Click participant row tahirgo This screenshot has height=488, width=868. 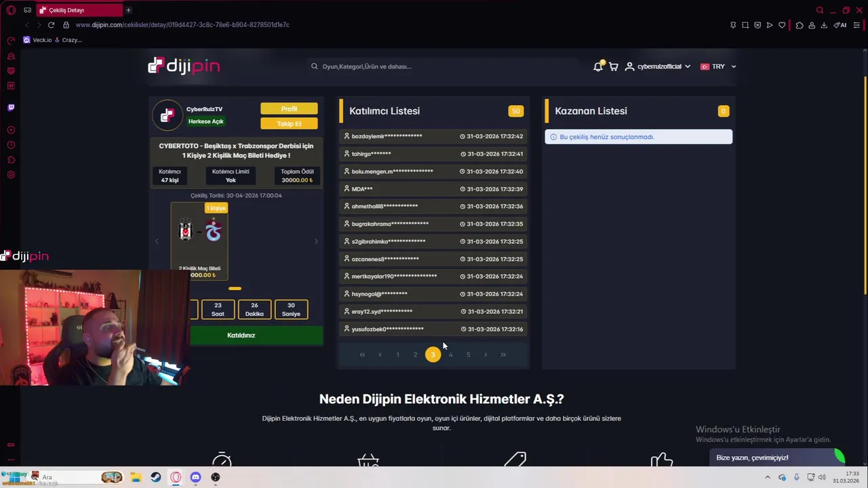tap(433, 154)
